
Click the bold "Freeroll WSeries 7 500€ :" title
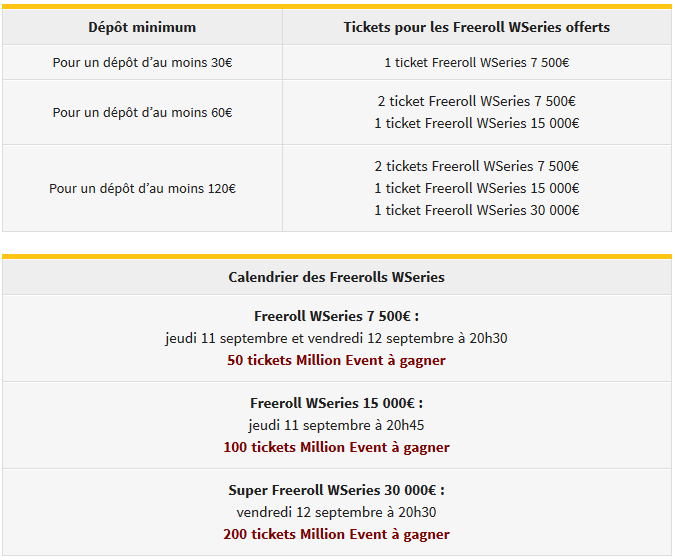(x=336, y=316)
